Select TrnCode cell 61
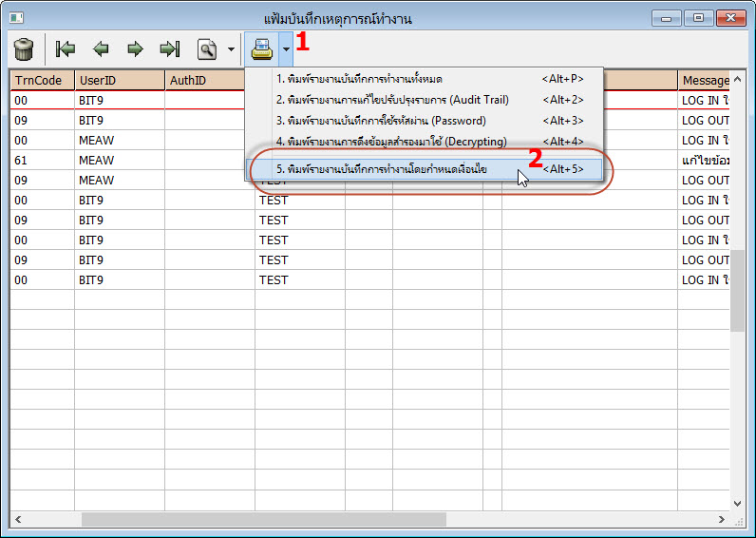756x538 pixels. click(x=43, y=161)
